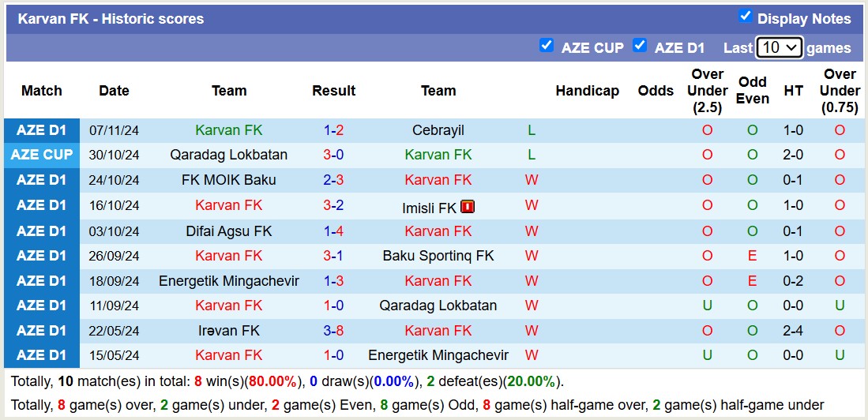The height and width of the screenshot is (420, 868).
Task: Click the 3-8 result against Irəvan FK
Action: (x=333, y=331)
